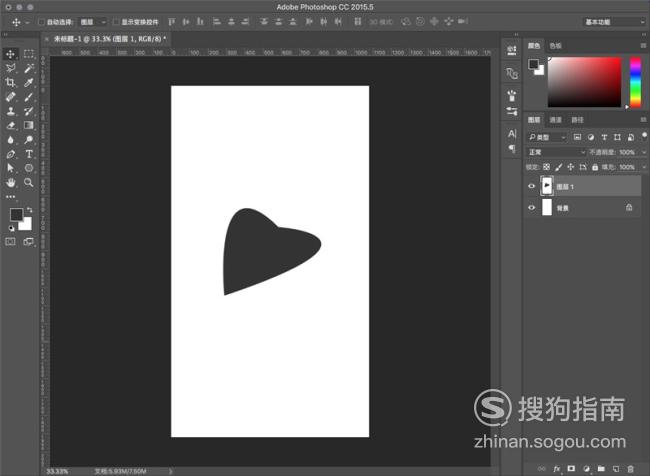The height and width of the screenshot is (476, 650).
Task: Select the Layers panel tab
Action: click(x=534, y=120)
